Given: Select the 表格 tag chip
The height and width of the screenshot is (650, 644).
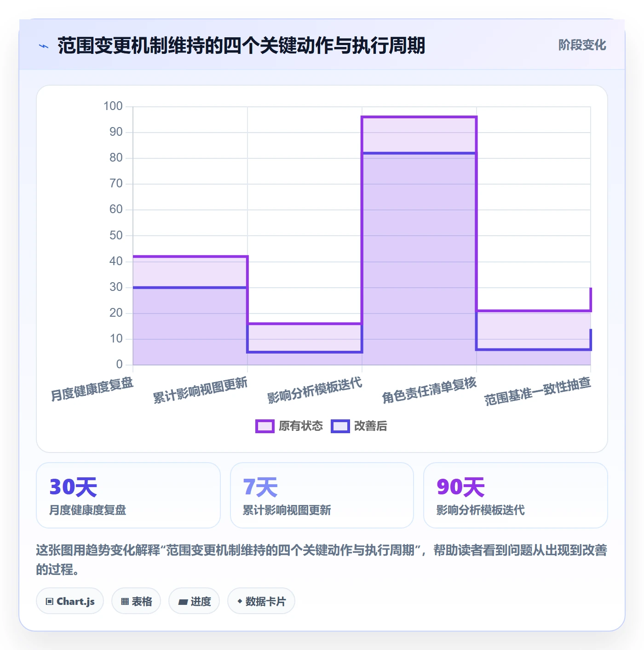Looking at the screenshot, I should 136,601.
